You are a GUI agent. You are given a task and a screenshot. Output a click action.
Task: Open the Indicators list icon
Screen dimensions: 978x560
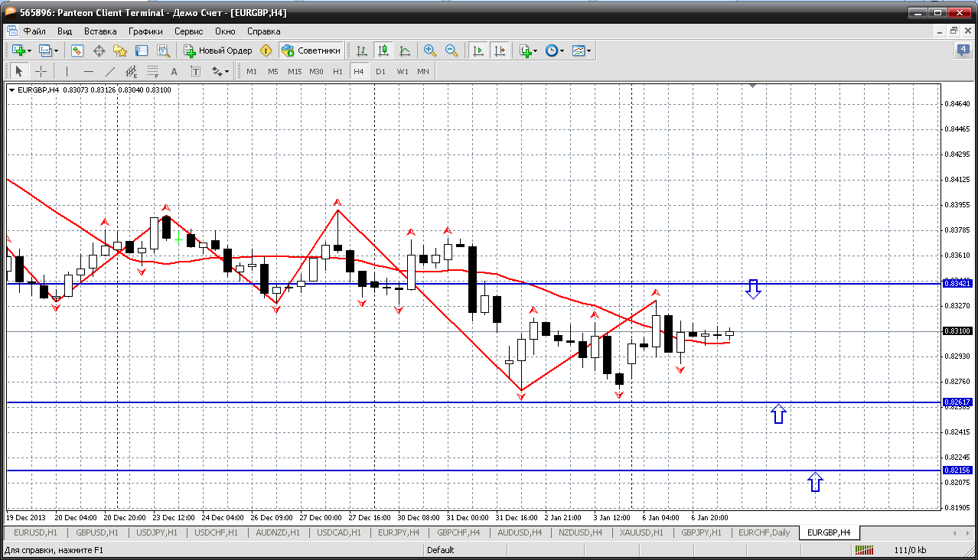[525, 50]
